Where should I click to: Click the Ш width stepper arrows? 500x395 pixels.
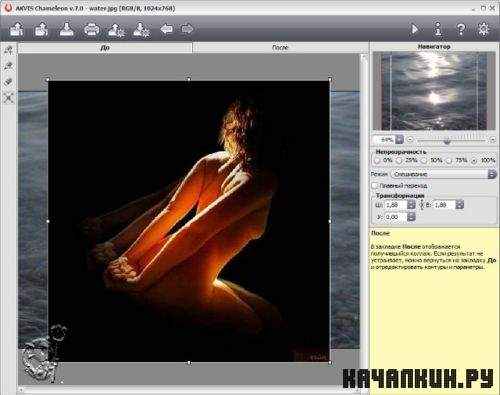411,205
